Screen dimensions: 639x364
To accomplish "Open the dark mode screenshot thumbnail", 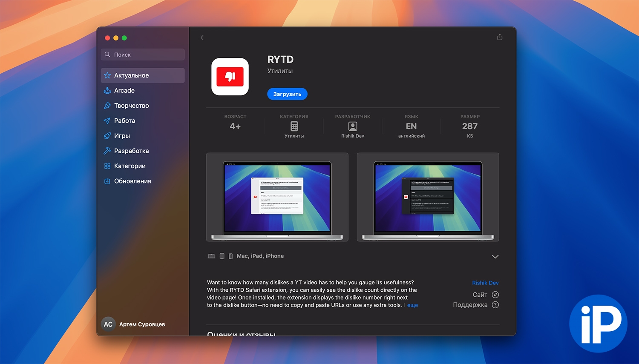I will [x=428, y=197].
